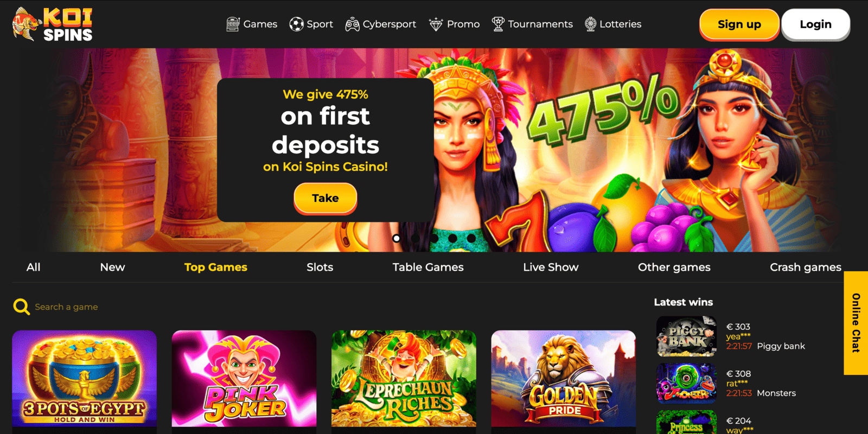Select the Crash games category

806,267
